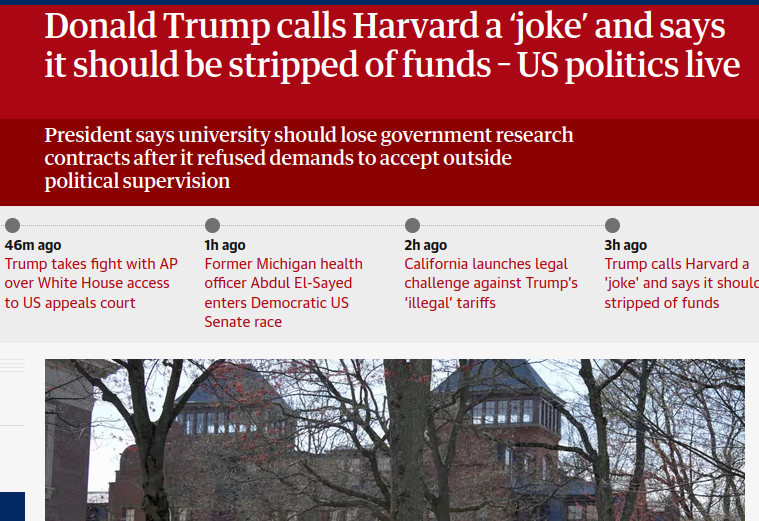Click the '1h ago' timestamp
This screenshot has height=521, width=759.
pos(225,245)
